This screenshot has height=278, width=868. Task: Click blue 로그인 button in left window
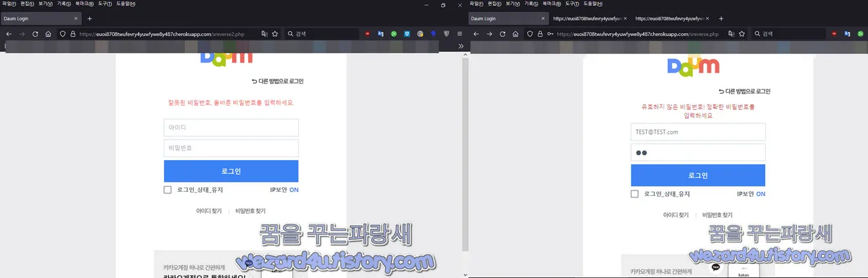point(231,171)
